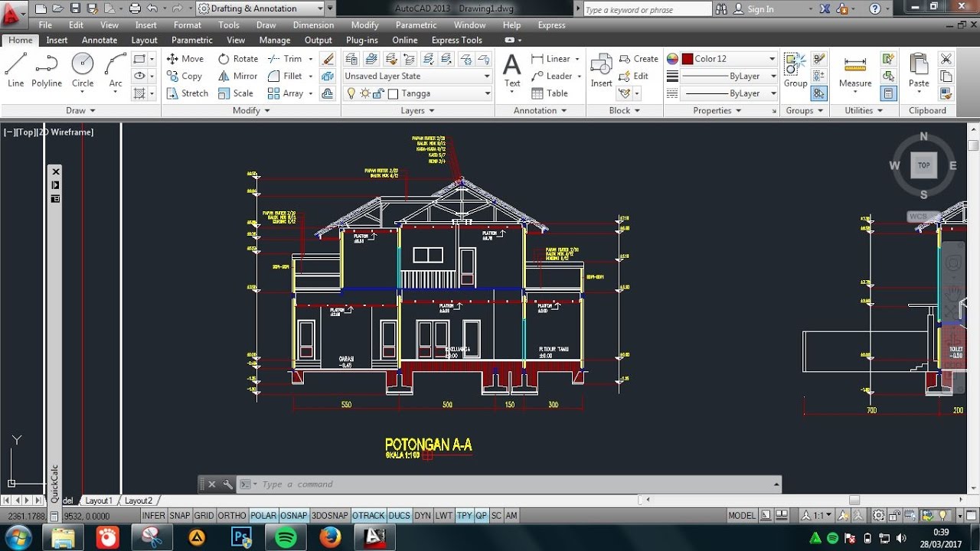
Task: Toggle INFER constraints in status bar
Action: tap(153, 516)
